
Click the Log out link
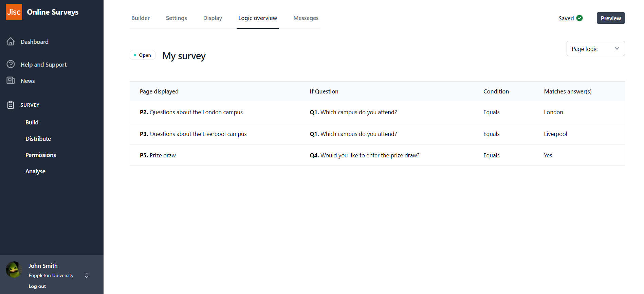point(37,286)
